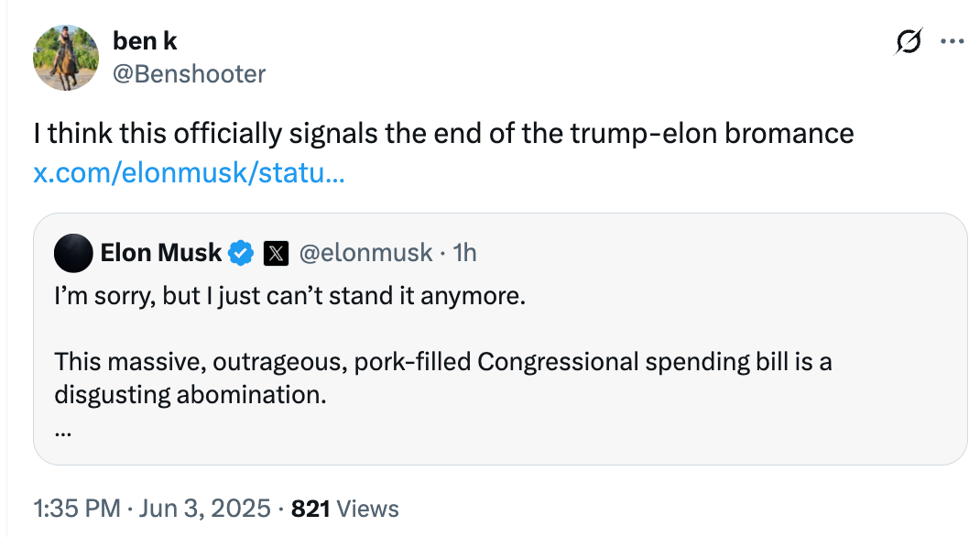Click the ben k display name
The width and height of the screenshot is (980, 537).
(x=145, y=40)
